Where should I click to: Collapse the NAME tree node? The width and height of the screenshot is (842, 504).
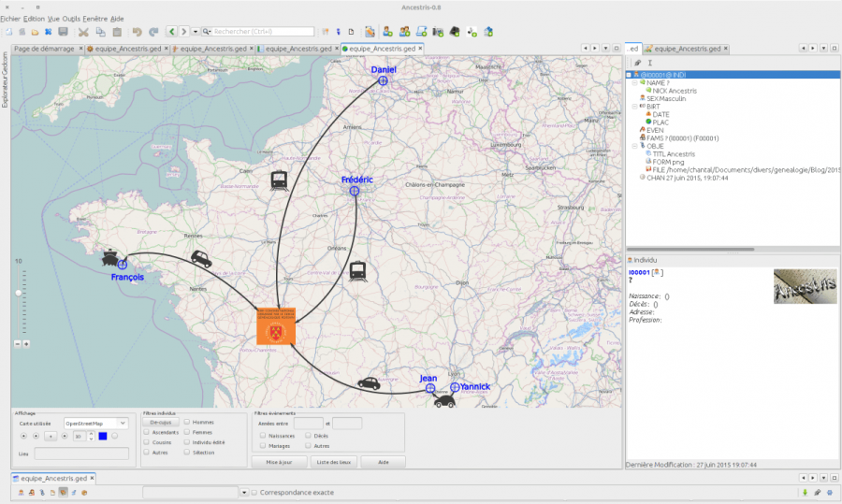tap(634, 83)
